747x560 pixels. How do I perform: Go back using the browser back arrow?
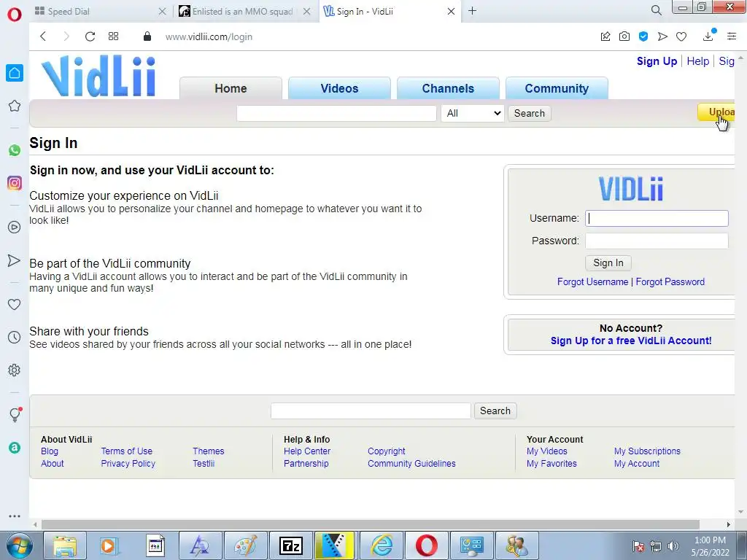pyautogui.click(x=43, y=36)
